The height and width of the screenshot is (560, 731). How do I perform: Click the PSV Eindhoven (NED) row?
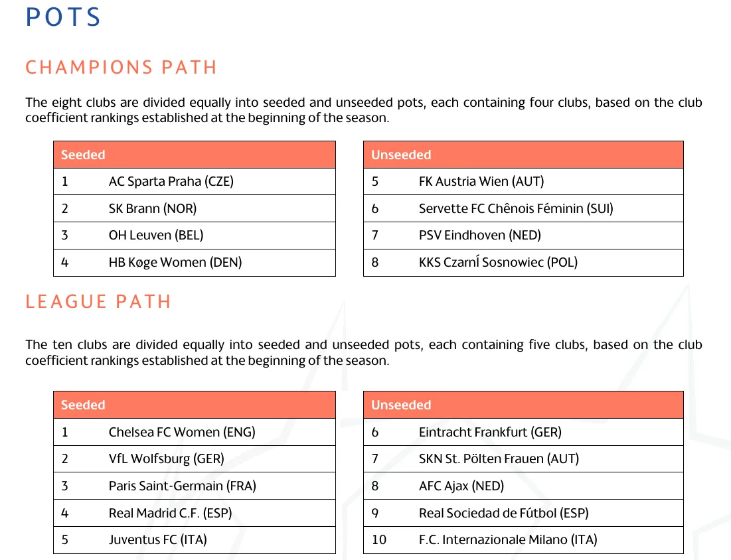(x=523, y=236)
